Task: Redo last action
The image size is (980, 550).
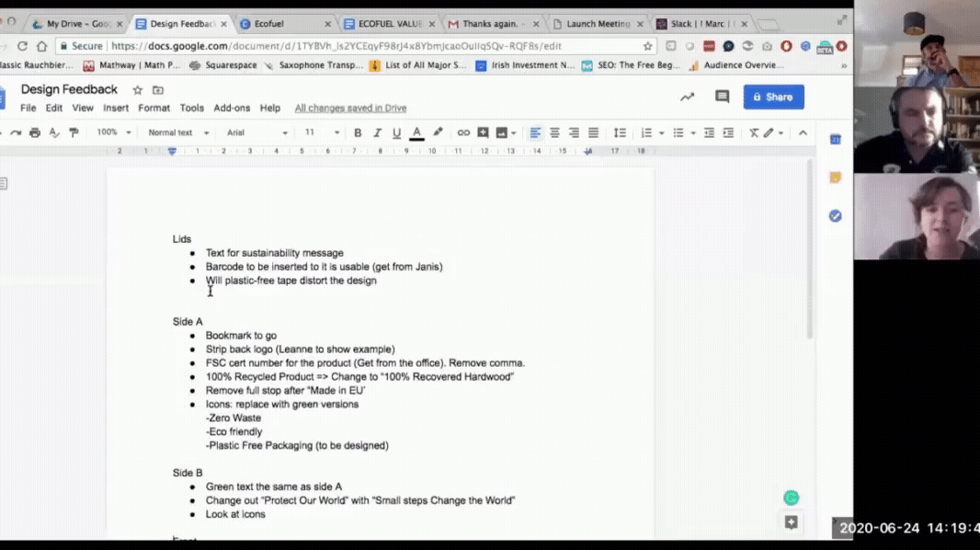Action: pos(16,132)
